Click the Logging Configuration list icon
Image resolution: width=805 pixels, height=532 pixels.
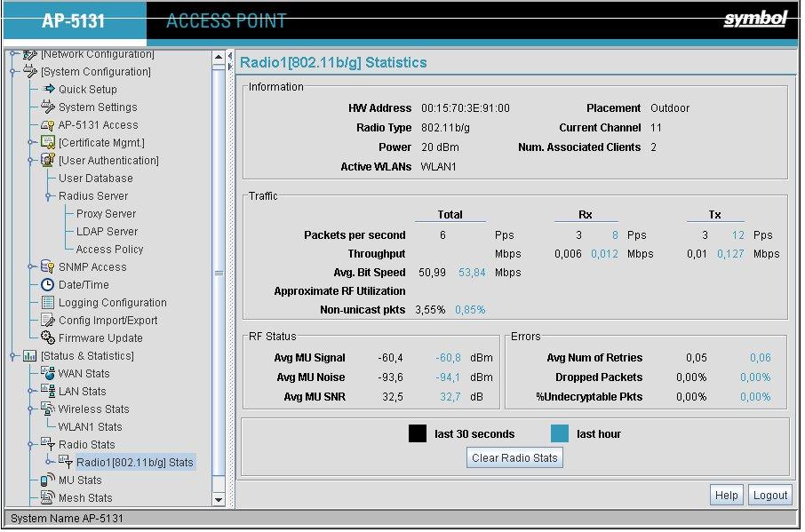pyautogui.click(x=48, y=303)
